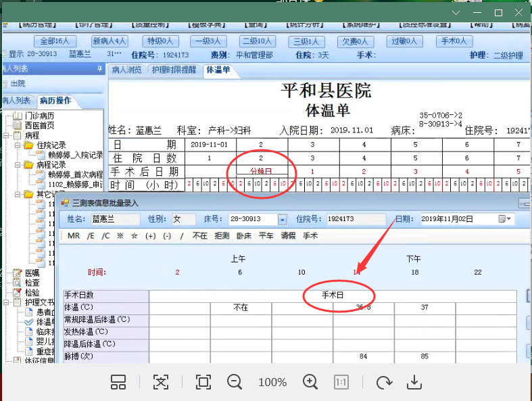Click the 卧床 toolbar item

click(x=244, y=235)
